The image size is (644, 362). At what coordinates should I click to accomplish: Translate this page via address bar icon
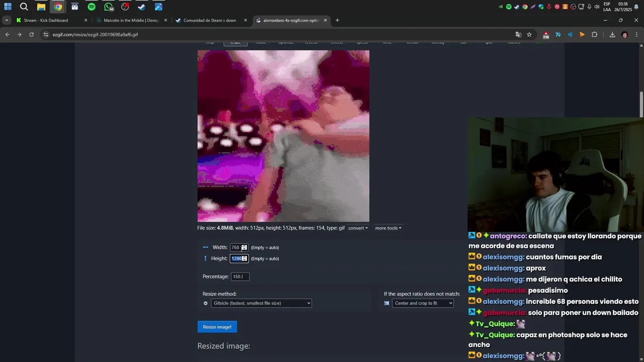pos(518,35)
